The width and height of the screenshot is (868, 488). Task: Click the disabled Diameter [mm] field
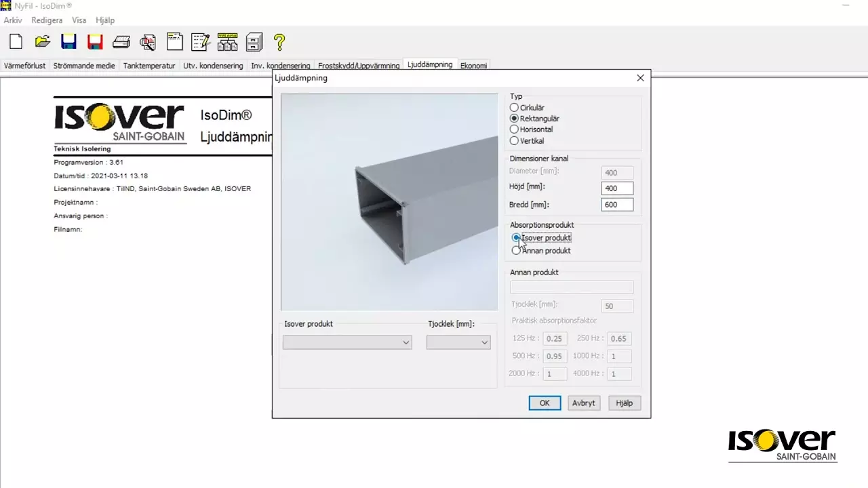[x=617, y=173]
